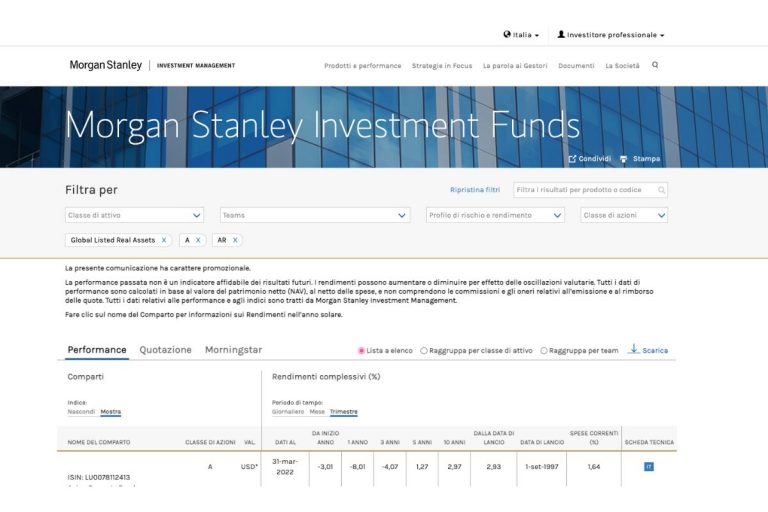Viewport: 768px width, 512px height.
Task: Click the Stampa printer icon
Action: pos(624,159)
